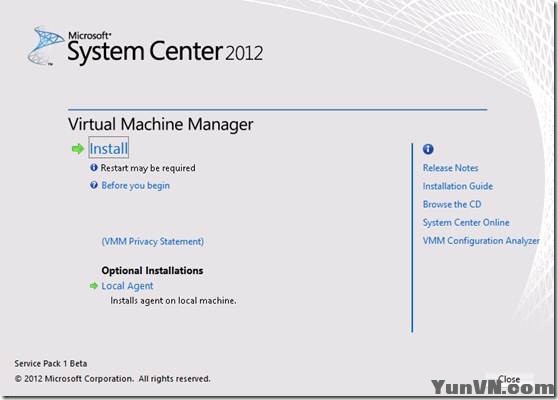Open the Release Notes link
The image size is (558, 400).
tap(450, 168)
